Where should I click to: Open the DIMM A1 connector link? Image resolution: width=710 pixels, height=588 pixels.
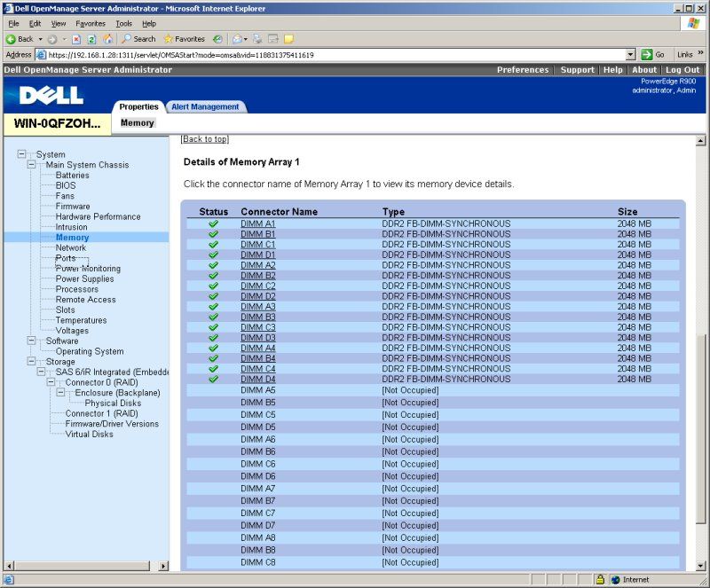[x=257, y=223]
